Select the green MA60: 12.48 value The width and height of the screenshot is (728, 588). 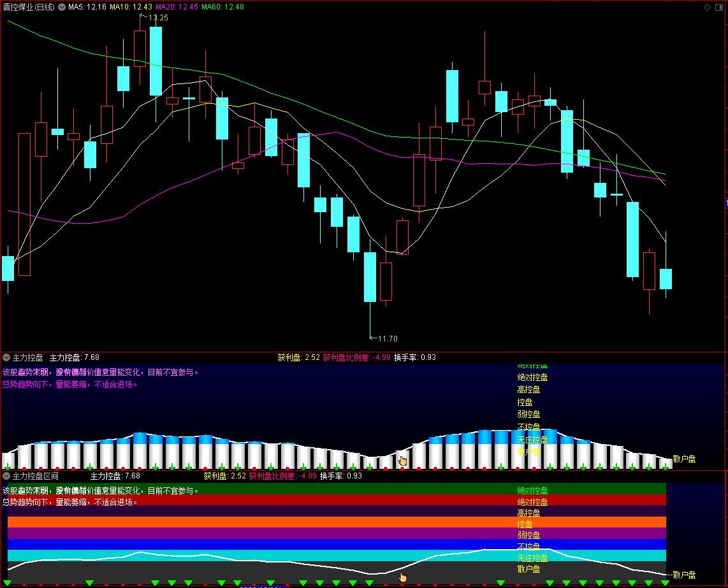[223, 7]
